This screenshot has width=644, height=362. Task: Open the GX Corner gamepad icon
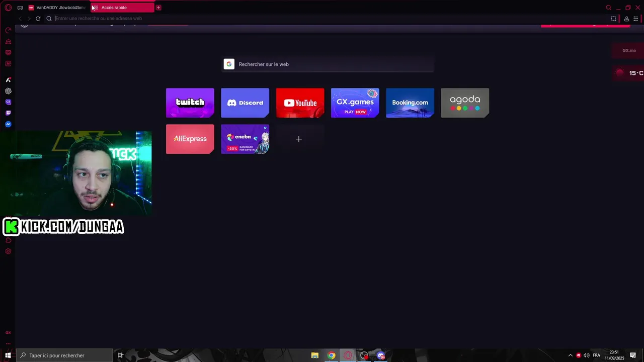pos(20,8)
